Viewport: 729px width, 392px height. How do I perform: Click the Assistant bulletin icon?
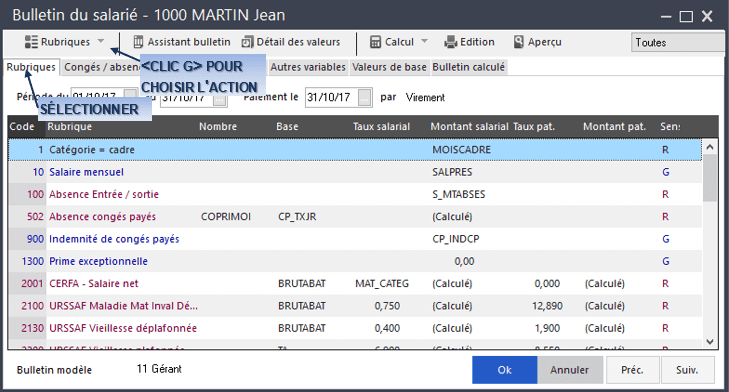tap(138, 42)
